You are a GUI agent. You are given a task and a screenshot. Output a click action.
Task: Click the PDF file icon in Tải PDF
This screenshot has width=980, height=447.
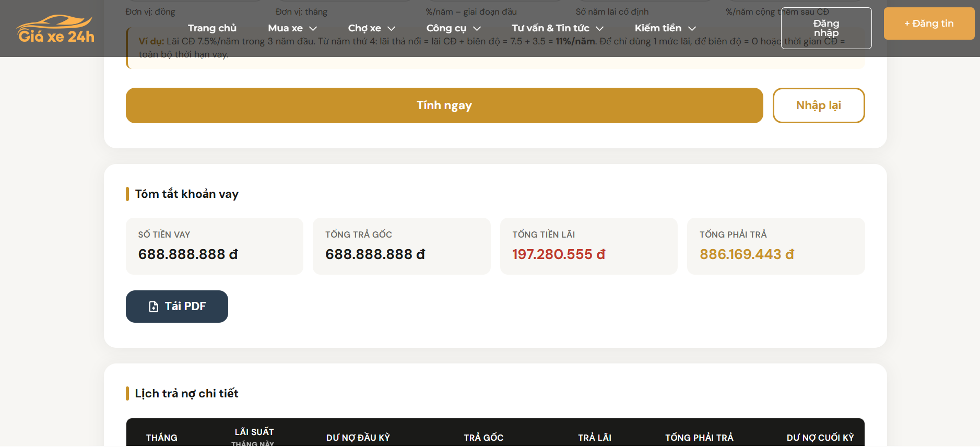(154, 307)
